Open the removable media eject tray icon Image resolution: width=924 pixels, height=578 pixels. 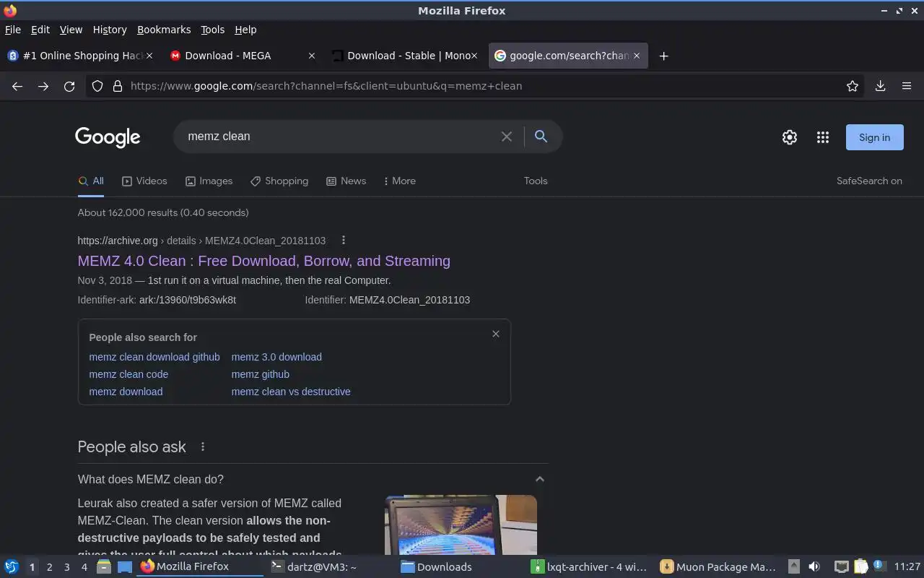click(793, 567)
